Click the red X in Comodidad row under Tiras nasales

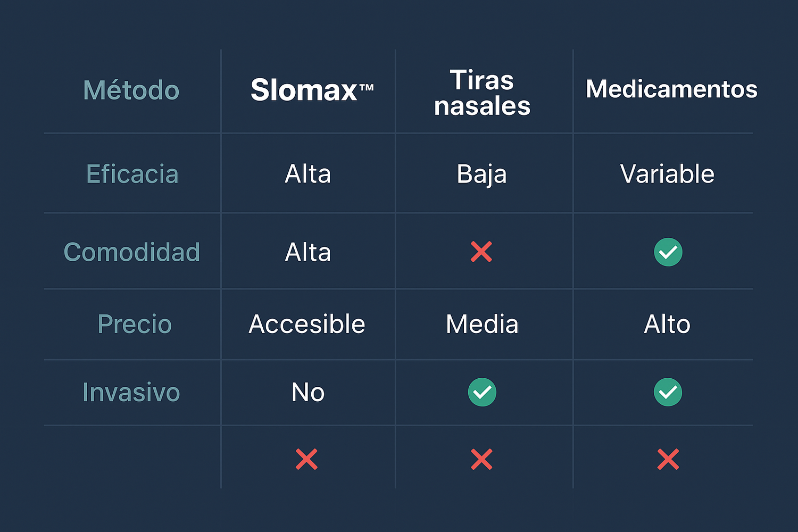click(x=481, y=252)
